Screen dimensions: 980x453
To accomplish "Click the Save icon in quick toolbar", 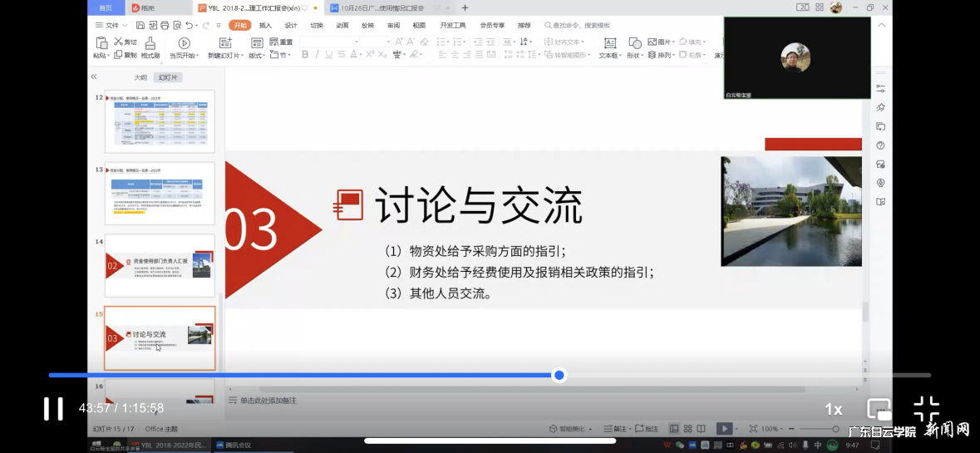I will click(x=140, y=26).
